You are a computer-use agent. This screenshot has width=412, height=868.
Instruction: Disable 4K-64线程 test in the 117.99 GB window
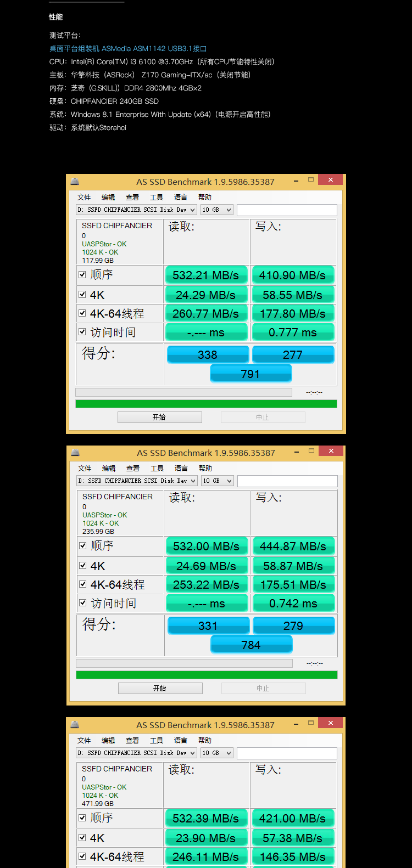(x=82, y=313)
